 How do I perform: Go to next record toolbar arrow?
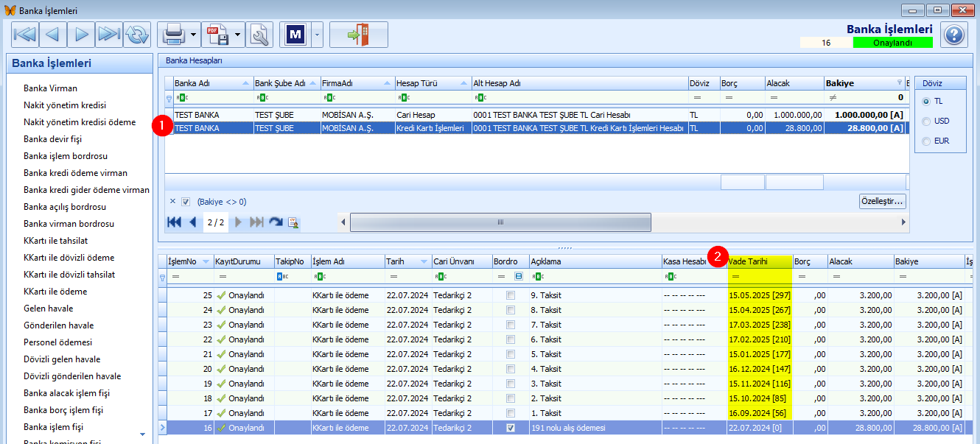[81, 34]
